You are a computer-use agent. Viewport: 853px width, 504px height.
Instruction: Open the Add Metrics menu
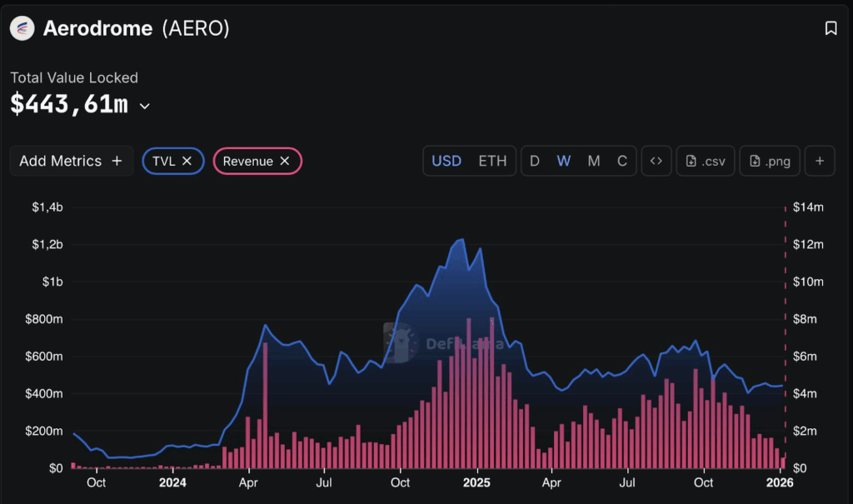(x=71, y=161)
